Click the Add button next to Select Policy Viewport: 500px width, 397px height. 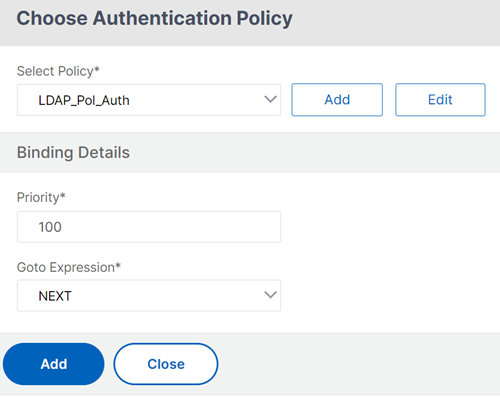click(337, 100)
